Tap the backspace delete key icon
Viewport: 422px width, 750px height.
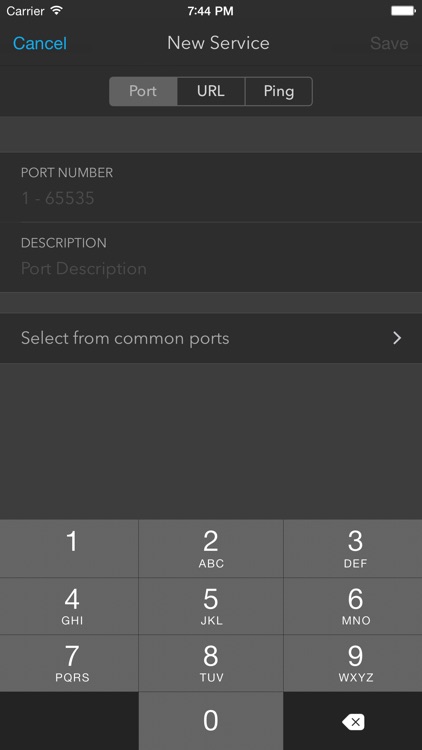click(353, 721)
